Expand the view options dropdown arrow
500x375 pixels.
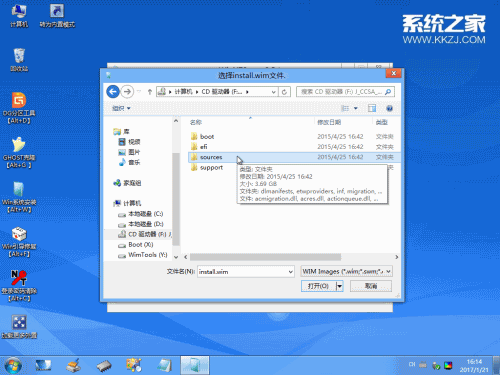click(356, 108)
